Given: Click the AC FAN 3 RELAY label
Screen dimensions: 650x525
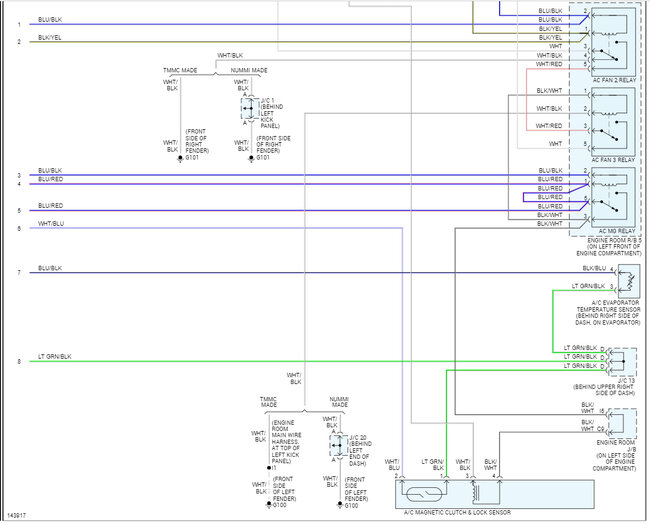Looking at the screenshot, I should (x=614, y=160).
